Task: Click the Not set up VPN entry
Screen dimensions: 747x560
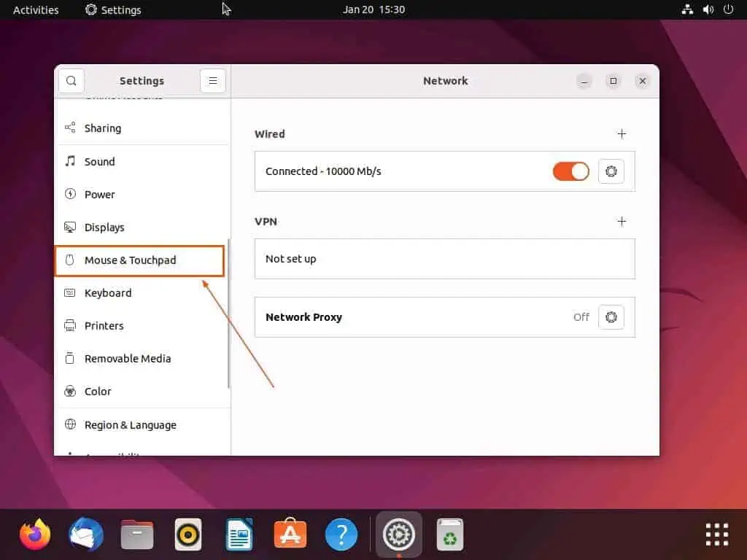Action: click(444, 259)
